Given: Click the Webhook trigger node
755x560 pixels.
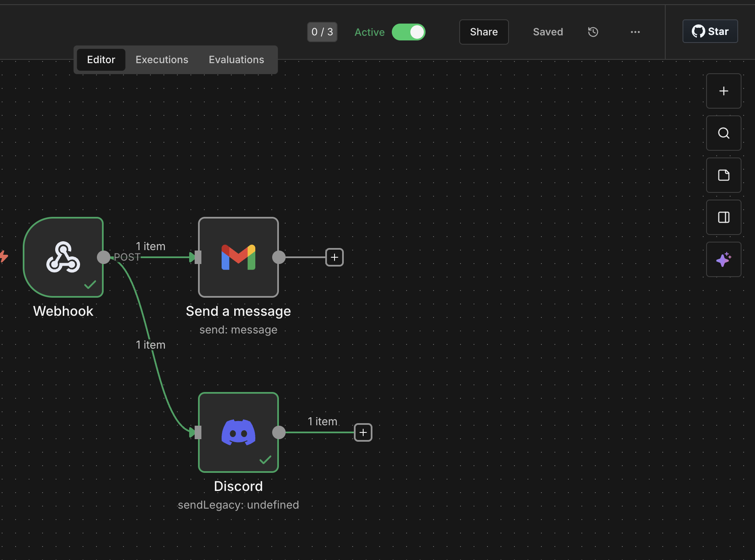Looking at the screenshot, I should point(63,257).
